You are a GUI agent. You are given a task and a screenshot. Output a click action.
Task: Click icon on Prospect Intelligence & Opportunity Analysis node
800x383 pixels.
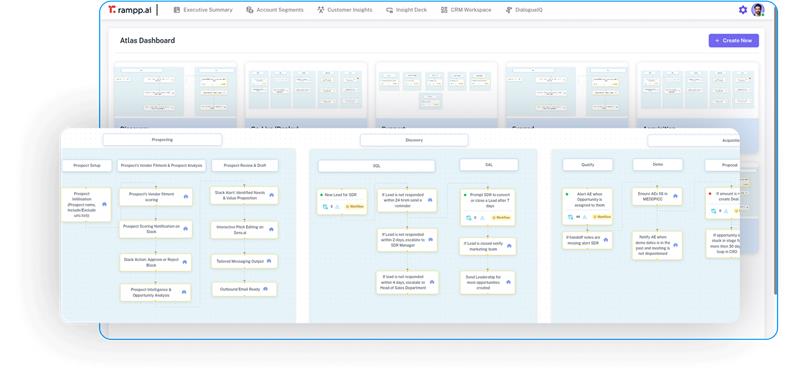tap(184, 292)
